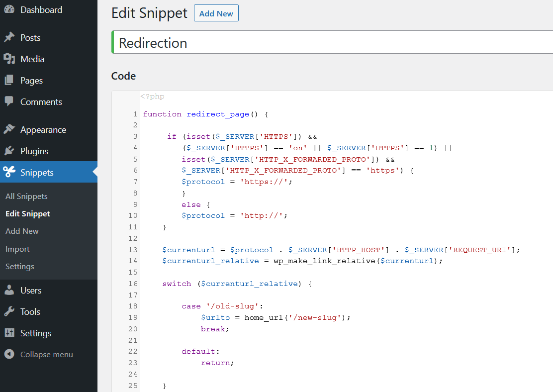Click the 'return;' code line
The image size is (553, 392).
tap(217, 363)
